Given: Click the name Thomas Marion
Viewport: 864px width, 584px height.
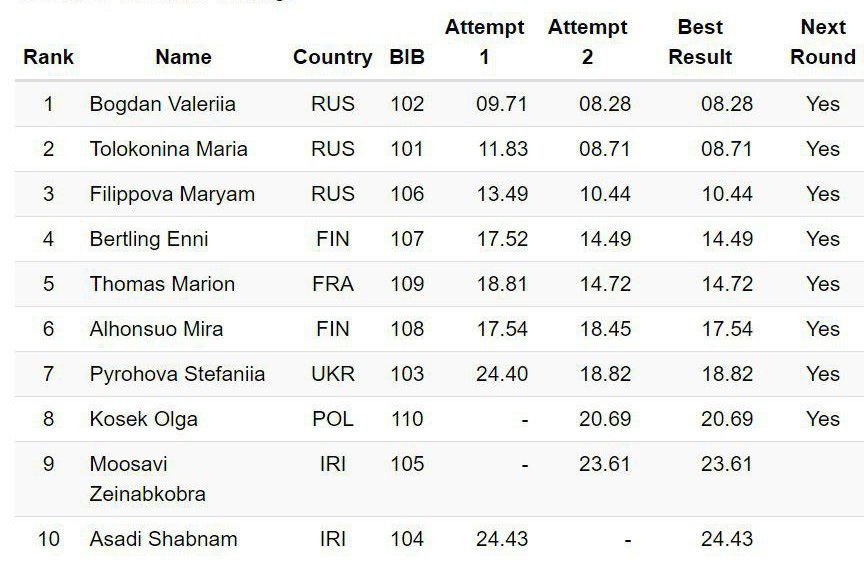Looking at the screenshot, I should point(162,284).
